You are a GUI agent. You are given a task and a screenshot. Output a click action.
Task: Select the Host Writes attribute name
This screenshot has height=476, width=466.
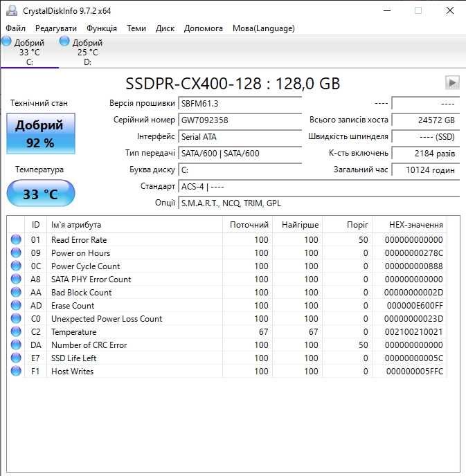[72, 372]
